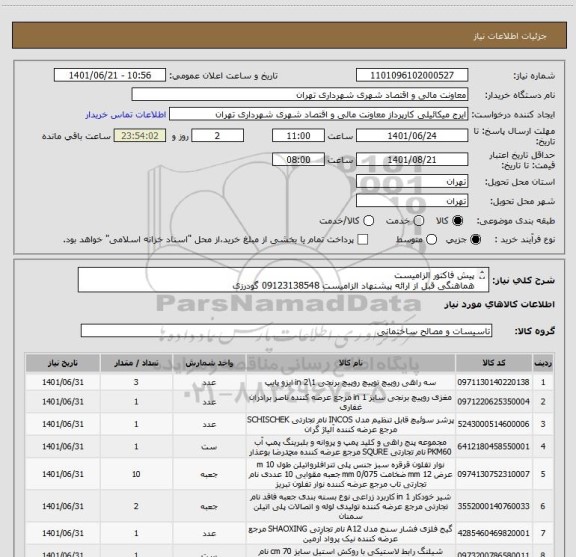Screen dimensions: 576x557
Task: Click the quantity 10 in row 5
Action: click(136, 474)
